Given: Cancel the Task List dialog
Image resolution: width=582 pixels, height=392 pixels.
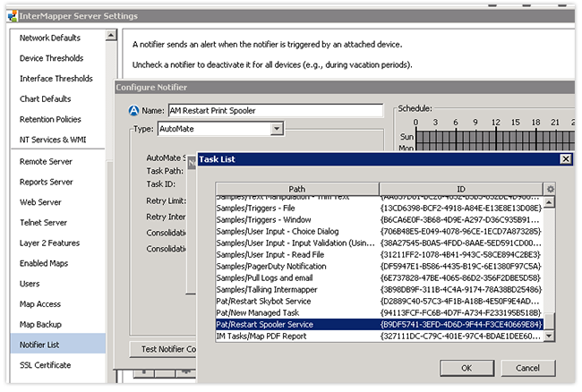Looking at the screenshot, I should [x=527, y=368].
